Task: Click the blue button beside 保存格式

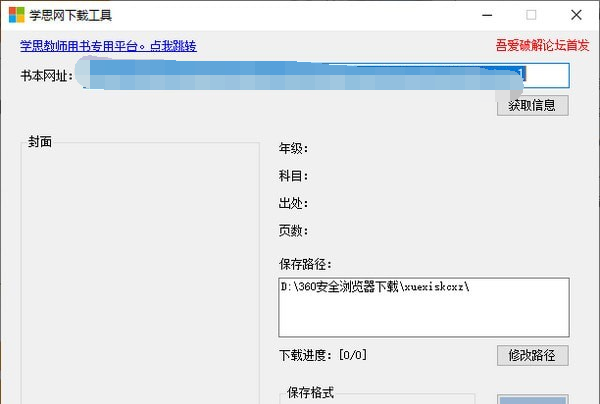Action: [x=533, y=399]
